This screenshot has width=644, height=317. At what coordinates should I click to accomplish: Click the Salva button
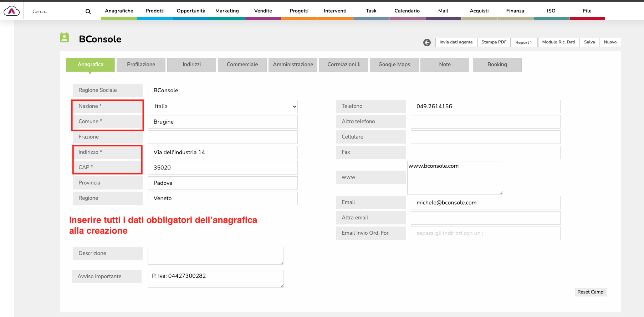click(x=589, y=42)
